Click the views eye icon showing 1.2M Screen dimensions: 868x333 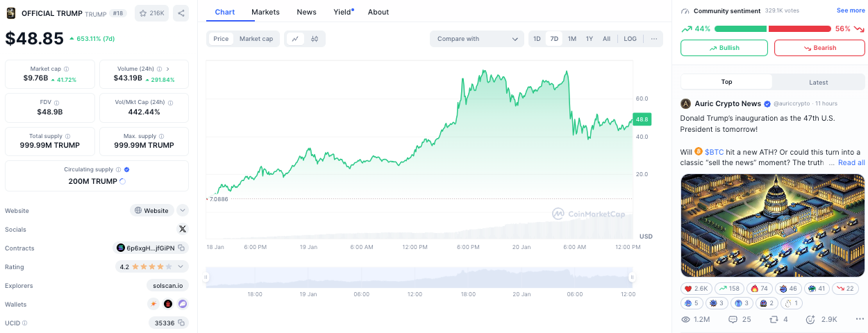(685, 319)
